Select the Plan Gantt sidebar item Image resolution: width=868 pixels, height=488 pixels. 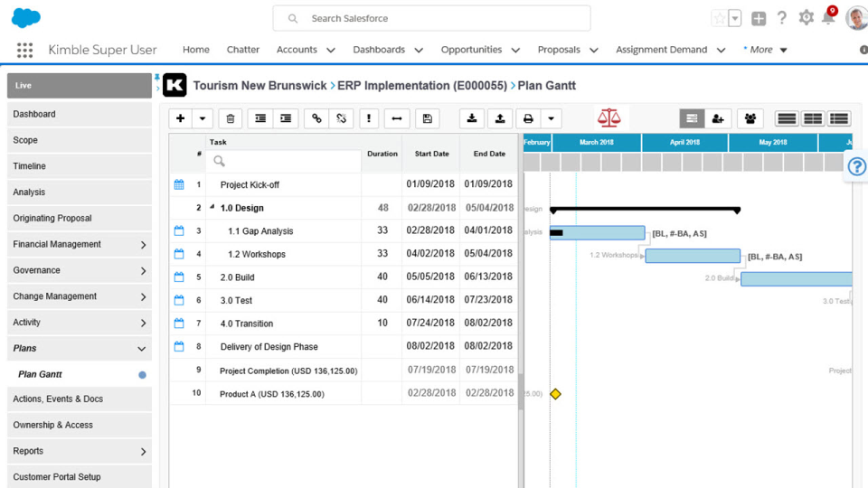point(80,374)
